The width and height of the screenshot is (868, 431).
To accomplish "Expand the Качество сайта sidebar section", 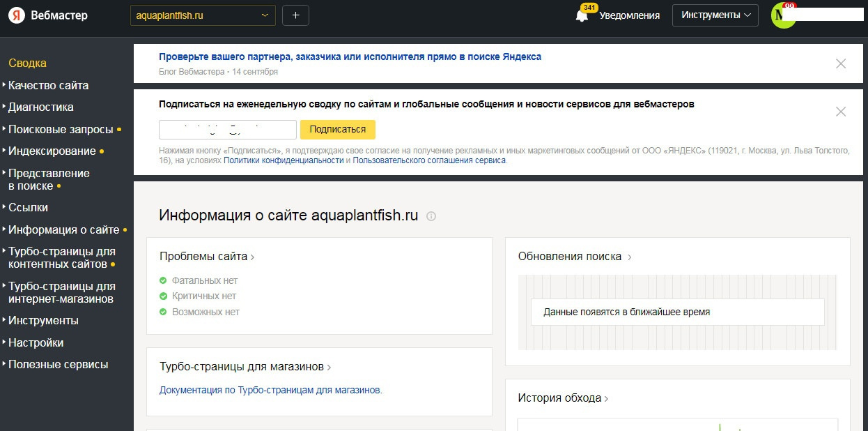I will click(x=48, y=86).
